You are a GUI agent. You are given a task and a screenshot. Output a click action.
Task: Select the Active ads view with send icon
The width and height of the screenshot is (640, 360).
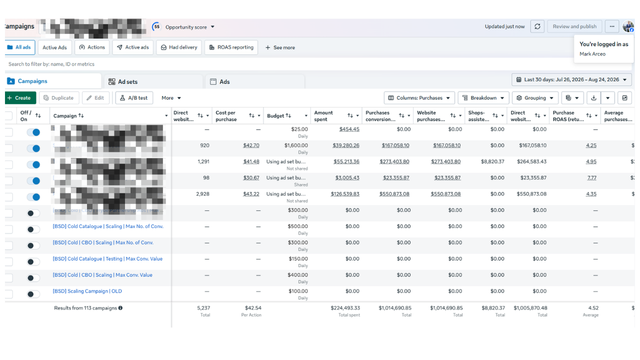click(133, 47)
